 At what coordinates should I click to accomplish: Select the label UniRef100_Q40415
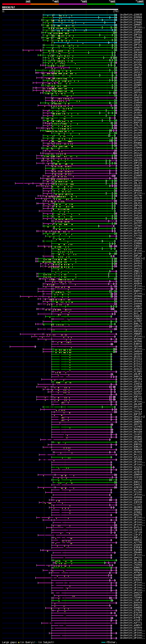pyautogui.click(x=131, y=47)
